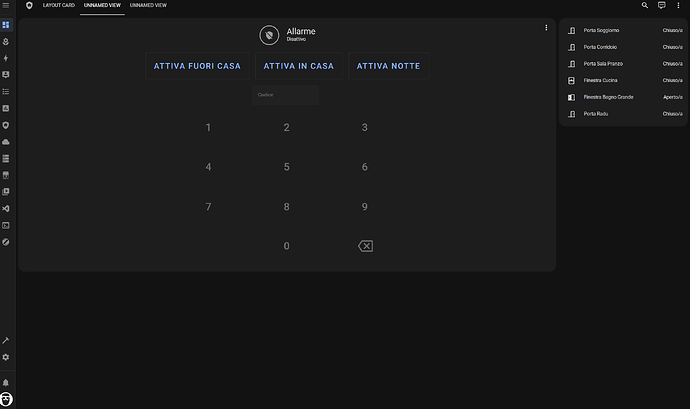Open the stacked server sidebar icon
690x409 pixels.
click(x=6, y=158)
